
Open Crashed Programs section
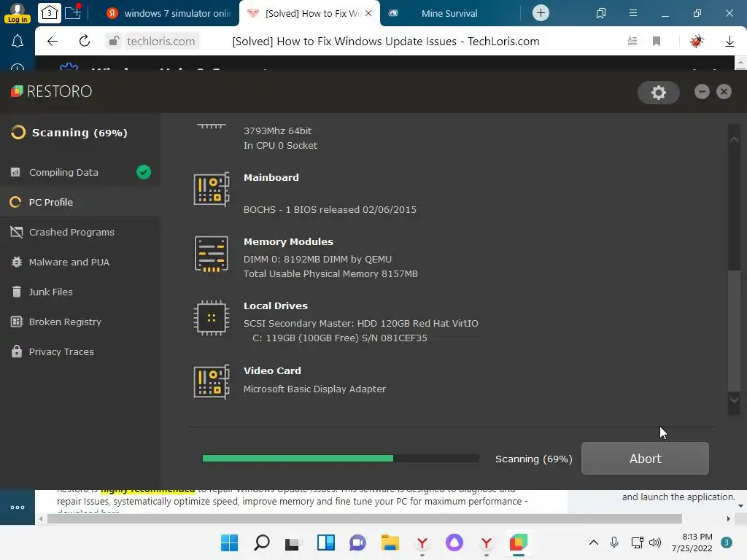[x=80, y=233]
